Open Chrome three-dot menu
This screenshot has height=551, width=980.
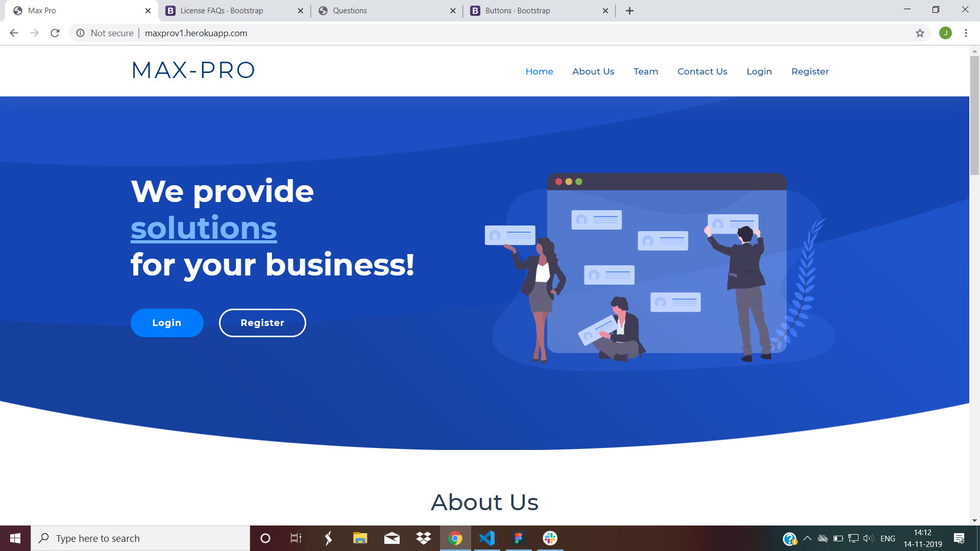click(x=966, y=33)
